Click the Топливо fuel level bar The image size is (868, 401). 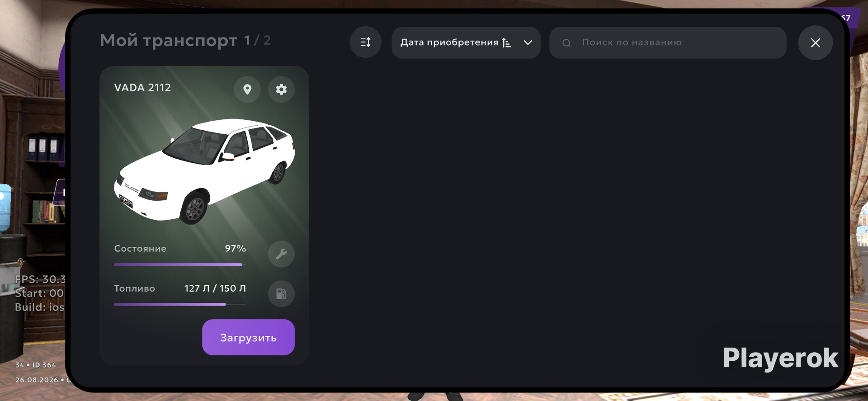[180, 304]
